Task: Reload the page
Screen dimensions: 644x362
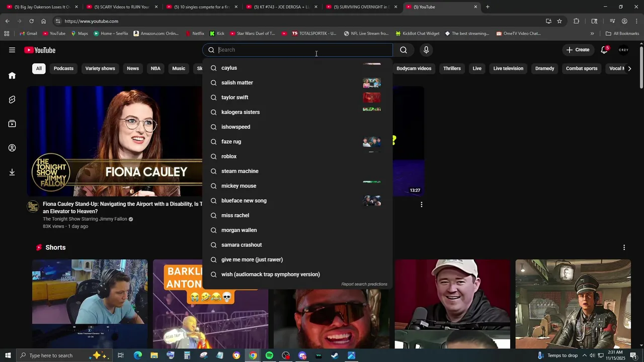Action: click(31, 21)
